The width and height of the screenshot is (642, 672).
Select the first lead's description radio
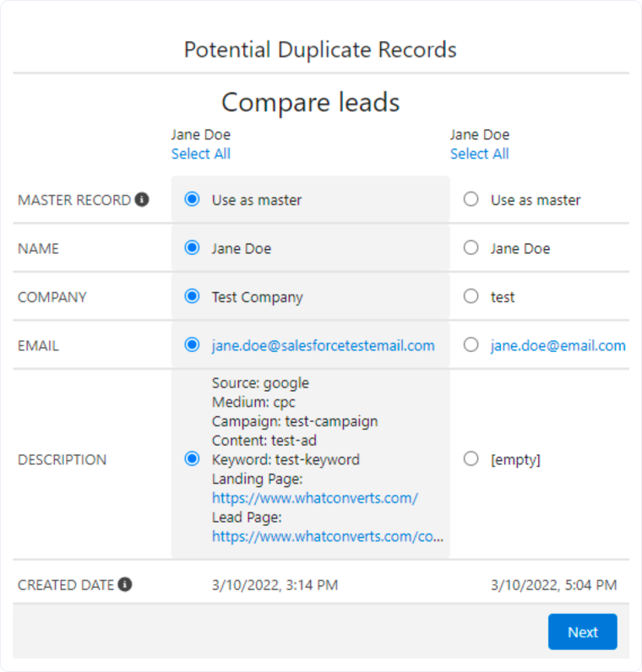click(x=192, y=459)
